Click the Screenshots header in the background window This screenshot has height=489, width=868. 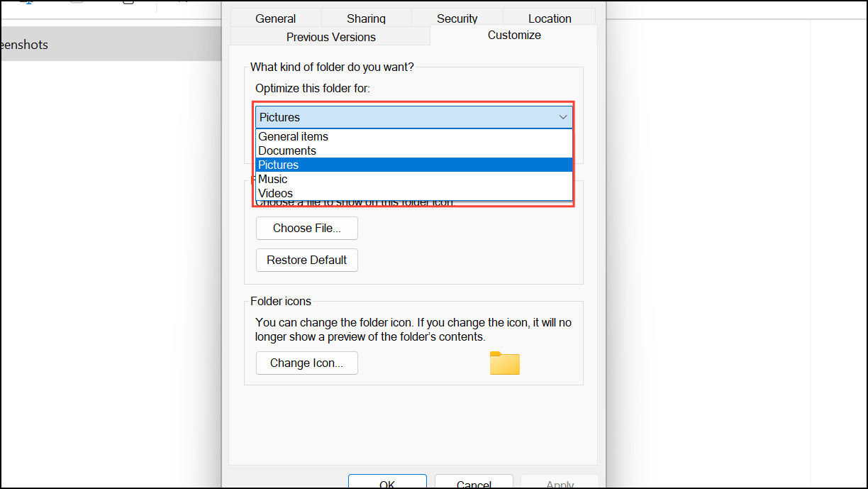tap(24, 44)
